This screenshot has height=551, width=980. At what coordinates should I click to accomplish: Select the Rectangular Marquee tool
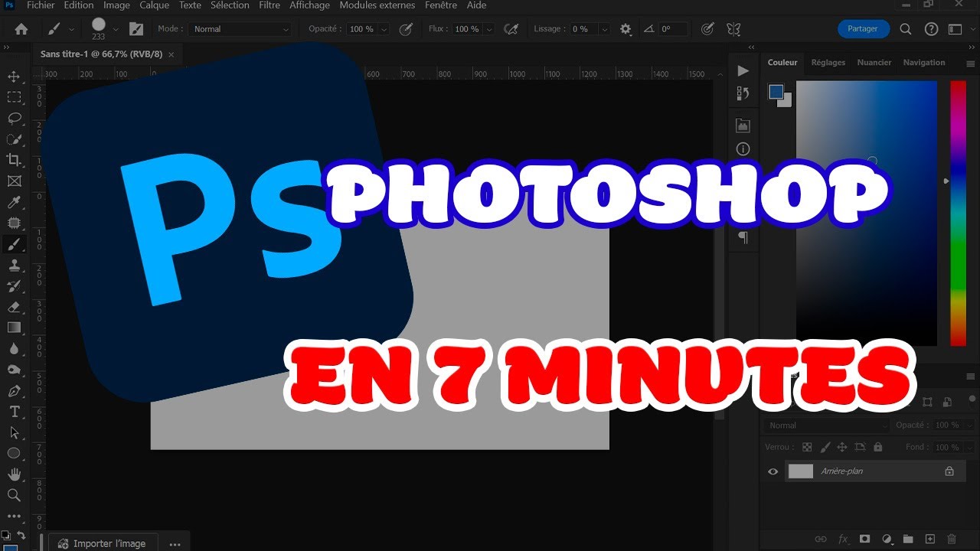pyautogui.click(x=14, y=97)
